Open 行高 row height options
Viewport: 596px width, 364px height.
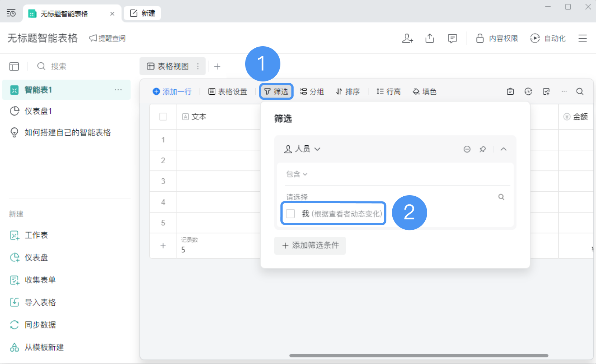click(x=389, y=92)
